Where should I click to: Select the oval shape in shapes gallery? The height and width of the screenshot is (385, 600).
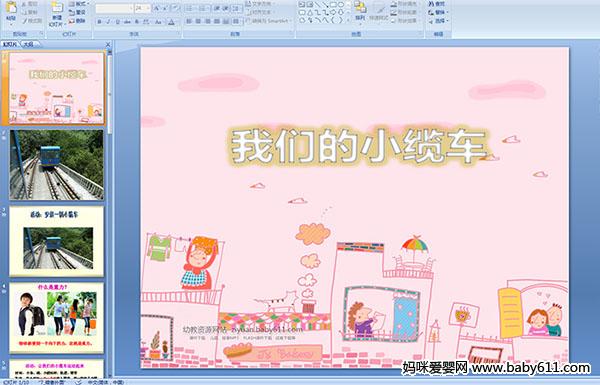click(342, 4)
